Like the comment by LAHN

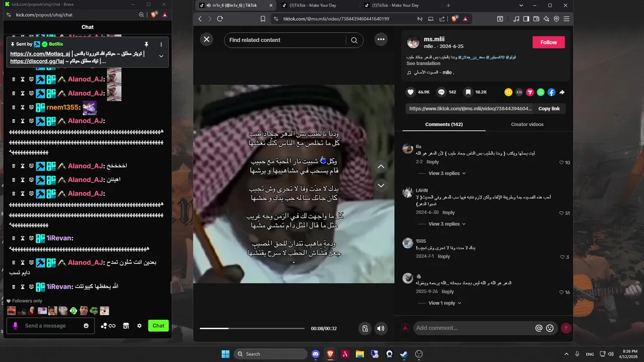click(x=561, y=213)
